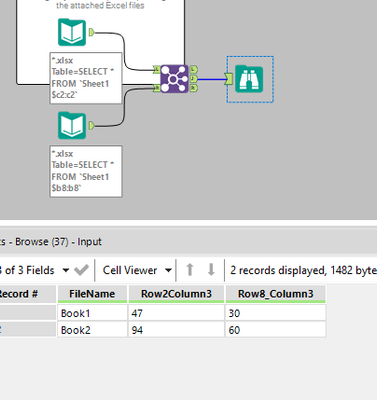Image resolution: width=377 pixels, height=400 pixels.
Task: Click the blue connection line between Join and Browse
Action: coord(211,79)
